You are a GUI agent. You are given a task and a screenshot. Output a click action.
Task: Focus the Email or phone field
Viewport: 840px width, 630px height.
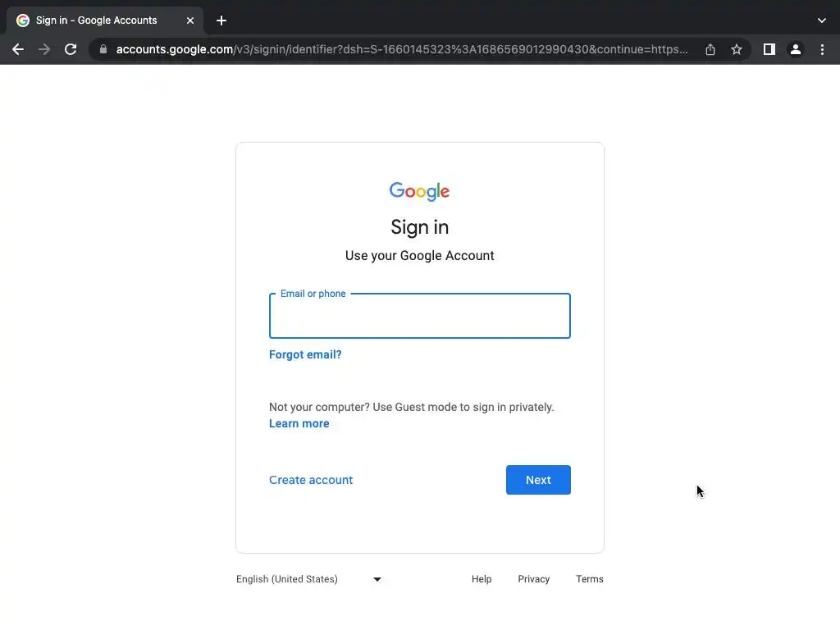[419, 317]
